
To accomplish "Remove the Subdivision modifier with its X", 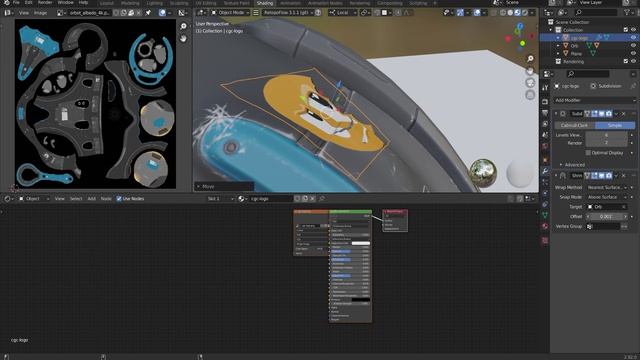I will [624, 114].
